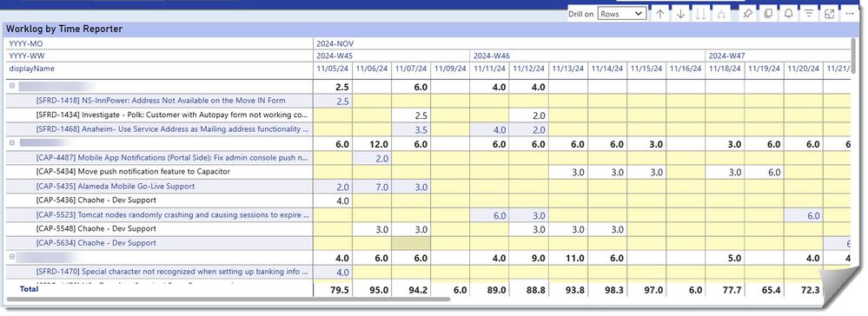Select the 2024-W46 week header
Image resolution: width=868 pixels, height=316 pixels.
point(492,56)
